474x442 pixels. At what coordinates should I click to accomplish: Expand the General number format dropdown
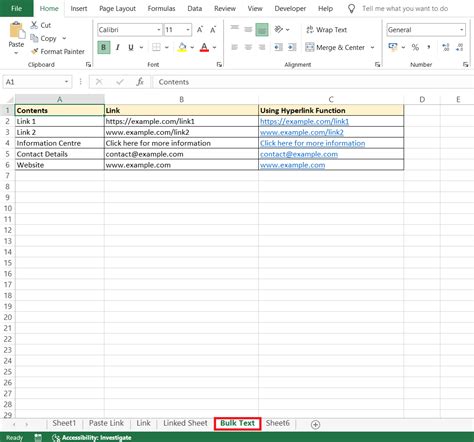[462, 30]
